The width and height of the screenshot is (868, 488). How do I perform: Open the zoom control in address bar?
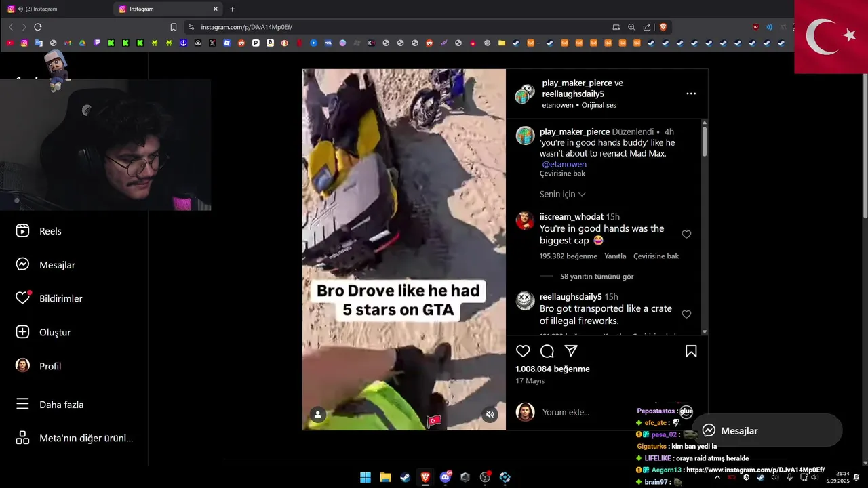[x=631, y=27]
